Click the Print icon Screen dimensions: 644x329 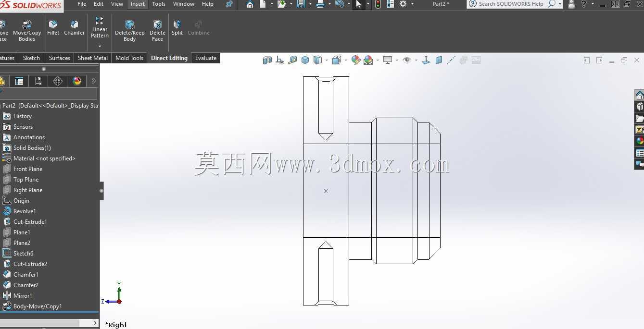(x=320, y=4)
